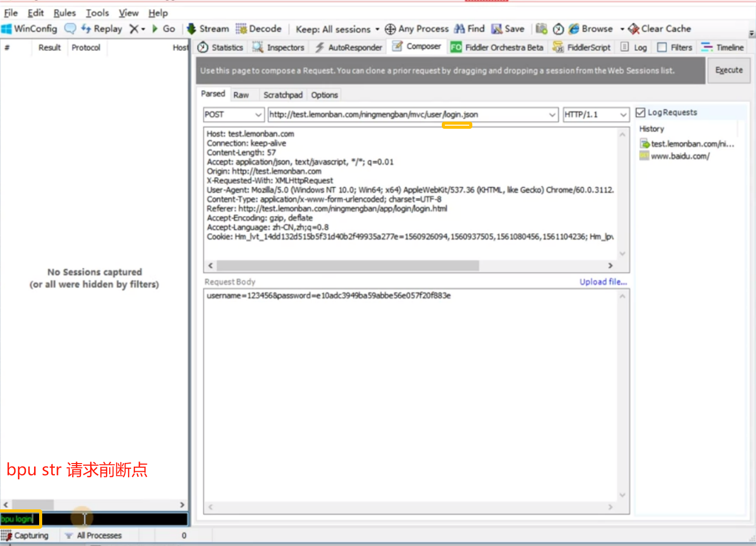
Task: Click the screenshot camera icon in toolbar
Action: pos(541,29)
